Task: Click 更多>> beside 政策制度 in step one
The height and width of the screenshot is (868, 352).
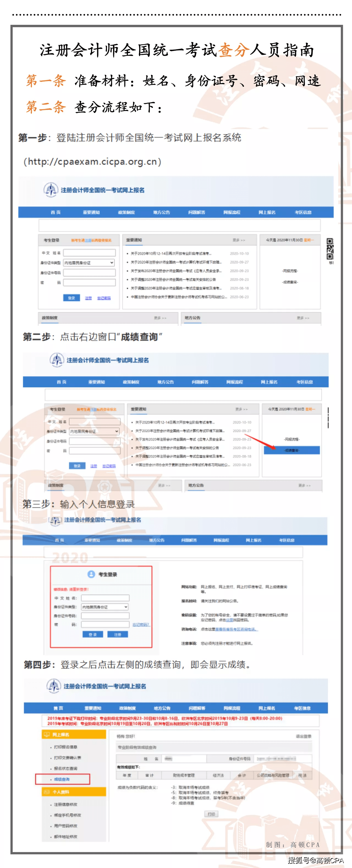Action: click(160, 318)
